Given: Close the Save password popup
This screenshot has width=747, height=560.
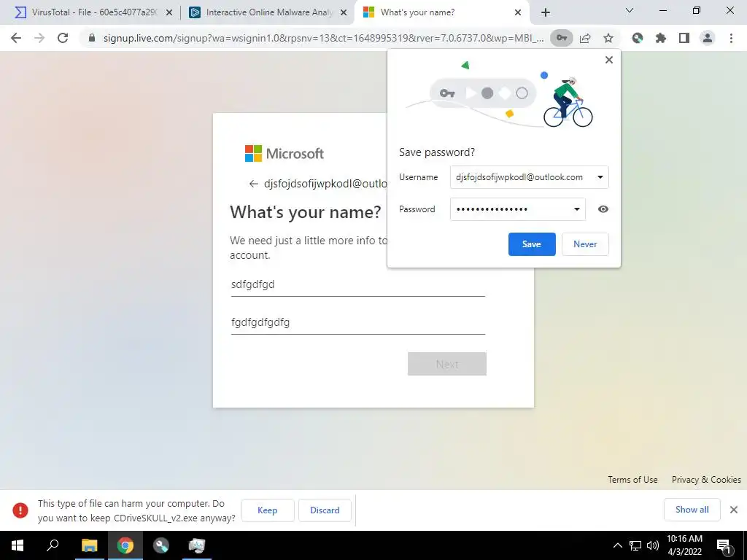Looking at the screenshot, I should [x=609, y=60].
